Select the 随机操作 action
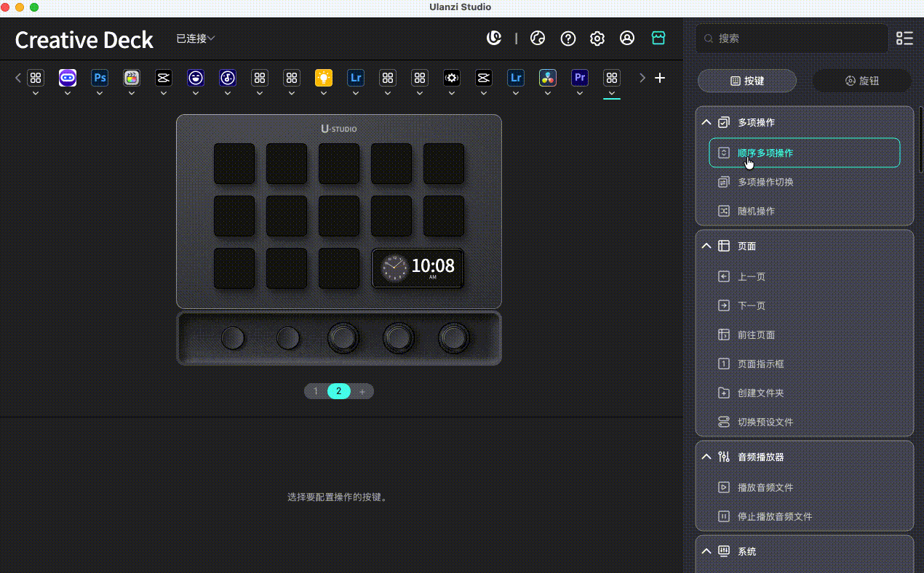The image size is (924, 573). [x=756, y=211]
